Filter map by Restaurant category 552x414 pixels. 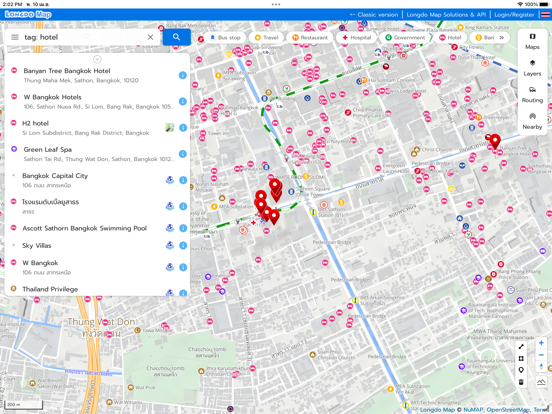[310, 37]
